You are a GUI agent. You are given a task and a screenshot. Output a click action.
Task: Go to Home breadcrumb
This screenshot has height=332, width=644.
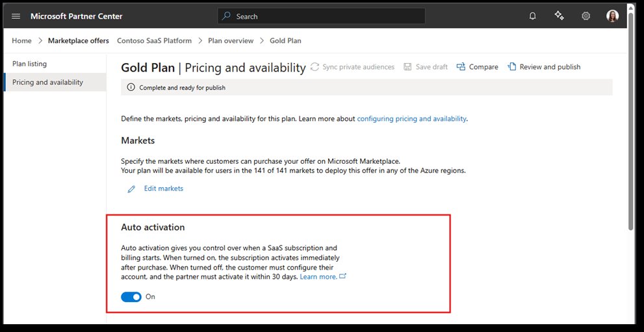[x=21, y=41]
